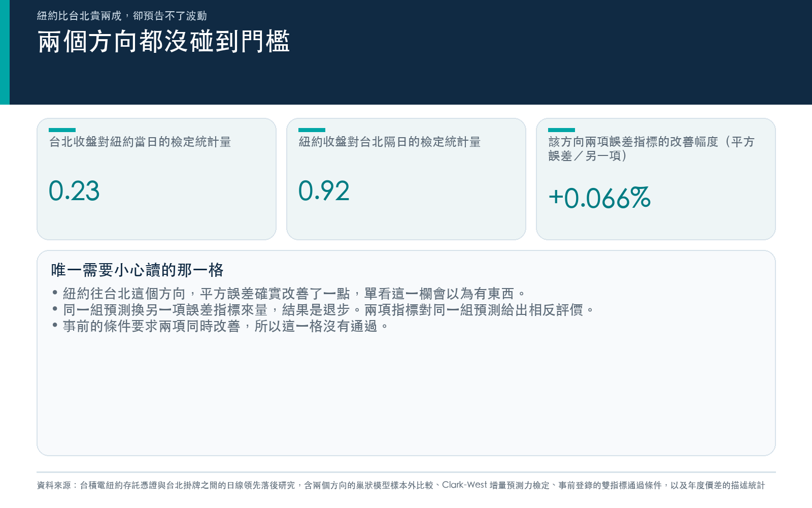Click the bullet starting 紐約往台北這個方向
The image size is (812, 508).
click(289, 294)
